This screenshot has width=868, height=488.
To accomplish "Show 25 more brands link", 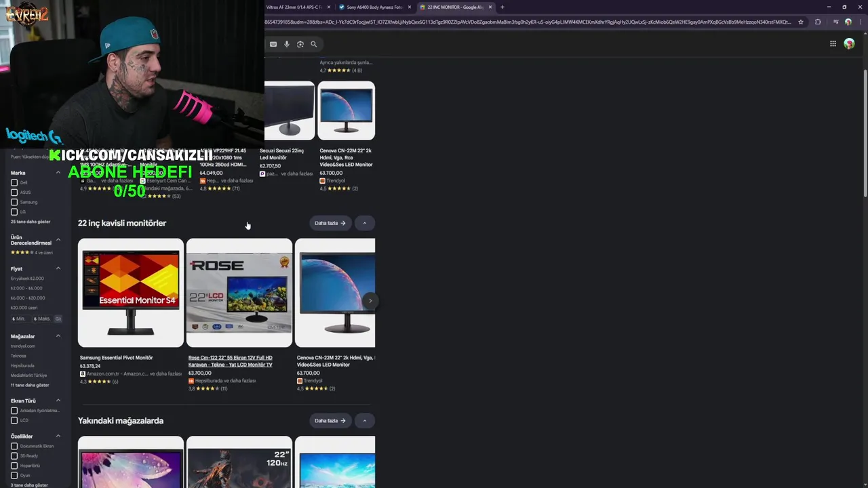I will [x=31, y=222].
